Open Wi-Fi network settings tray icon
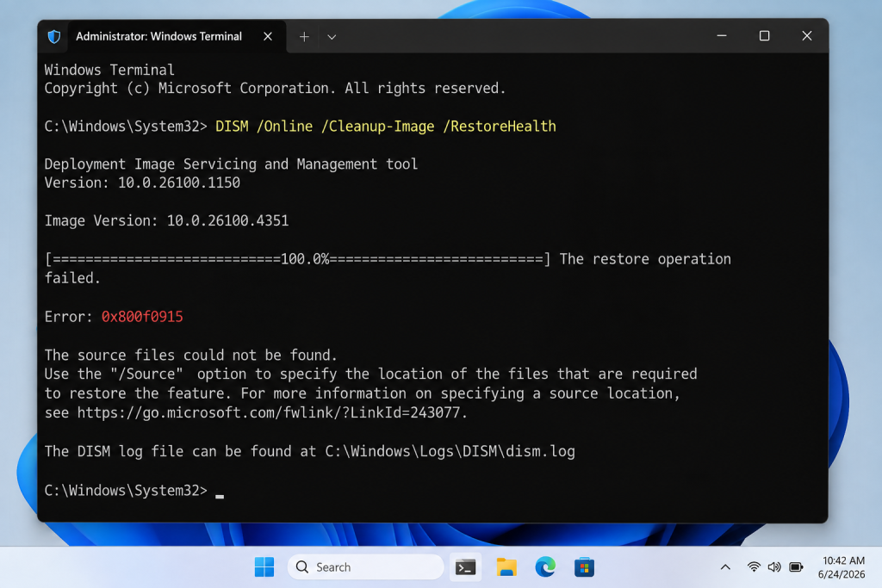The image size is (882, 588). click(754, 567)
